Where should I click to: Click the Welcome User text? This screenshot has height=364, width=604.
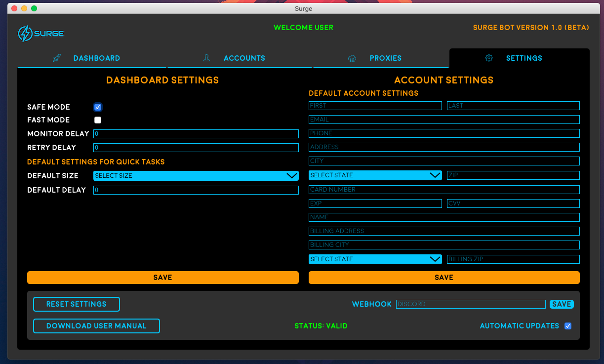pos(303,28)
